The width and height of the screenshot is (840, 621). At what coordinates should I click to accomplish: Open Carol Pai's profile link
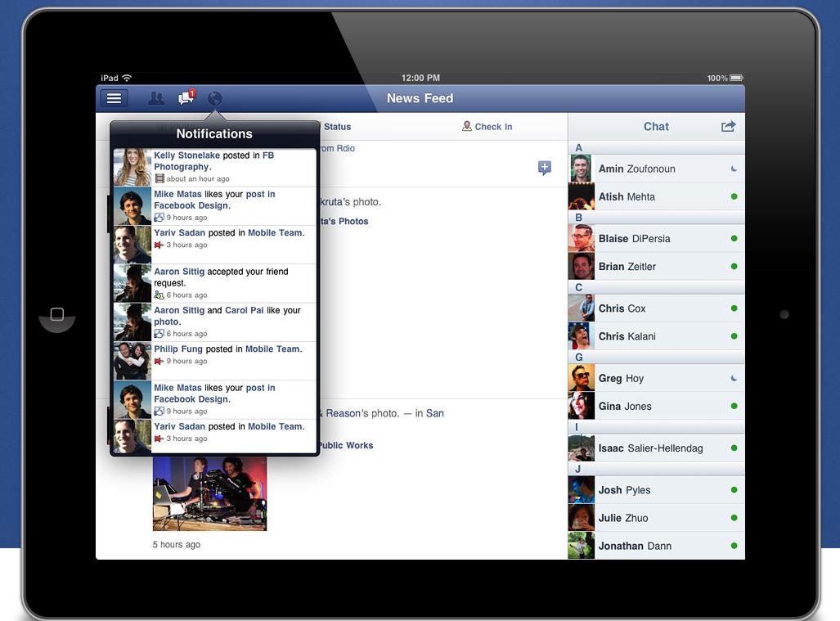pyautogui.click(x=245, y=310)
